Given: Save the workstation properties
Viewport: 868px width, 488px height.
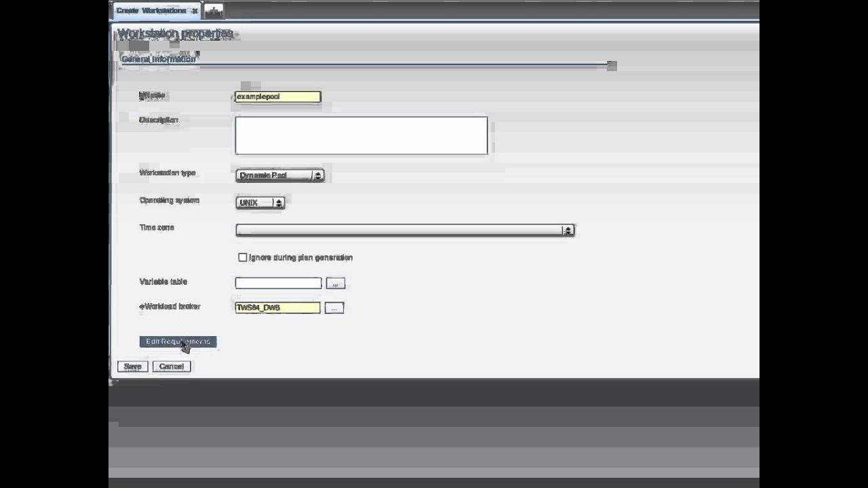Looking at the screenshot, I should 132,367.
